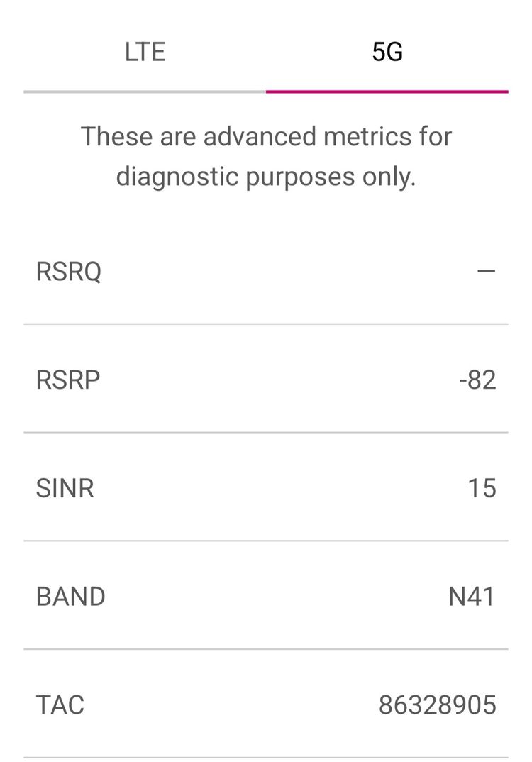Select the BAND row label
This screenshot has height=762, width=532.
[x=70, y=596]
